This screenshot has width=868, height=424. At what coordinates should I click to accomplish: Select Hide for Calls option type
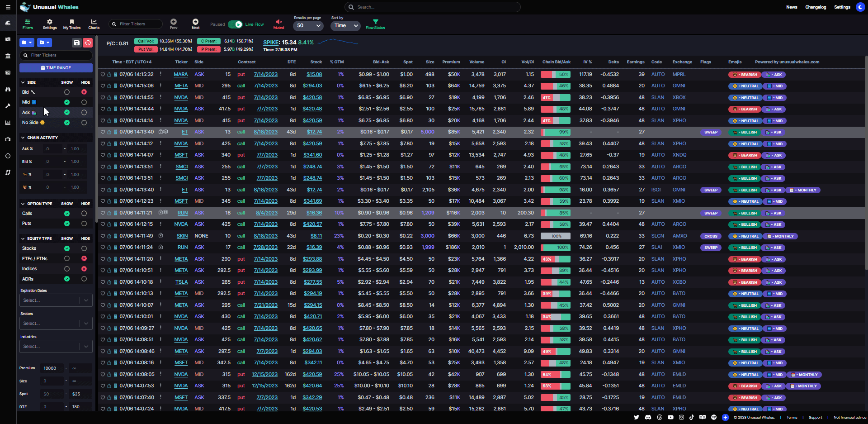point(84,214)
